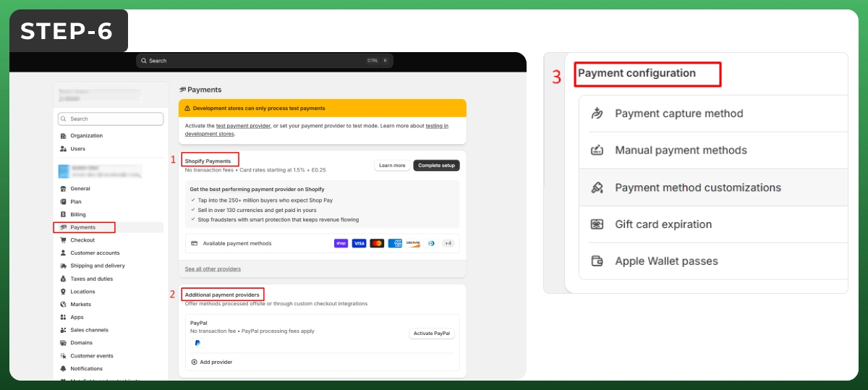Click Complete setup for Shopify Payments

[x=436, y=166]
